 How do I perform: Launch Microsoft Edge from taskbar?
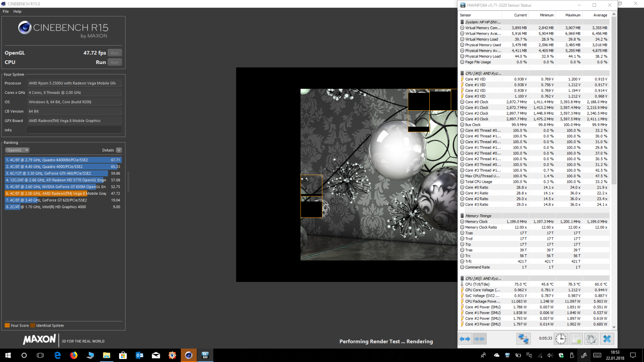click(57, 355)
